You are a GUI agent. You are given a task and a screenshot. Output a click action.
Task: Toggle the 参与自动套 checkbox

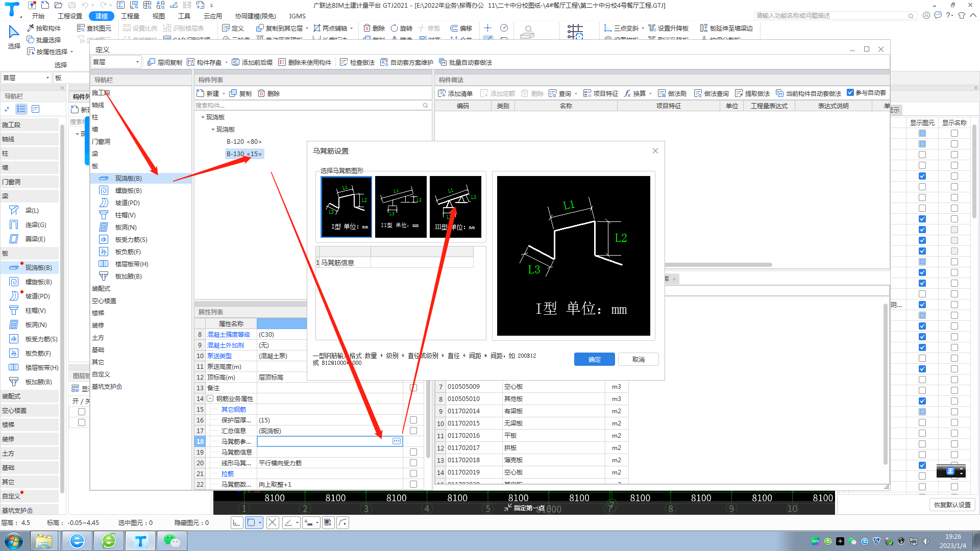click(x=850, y=92)
